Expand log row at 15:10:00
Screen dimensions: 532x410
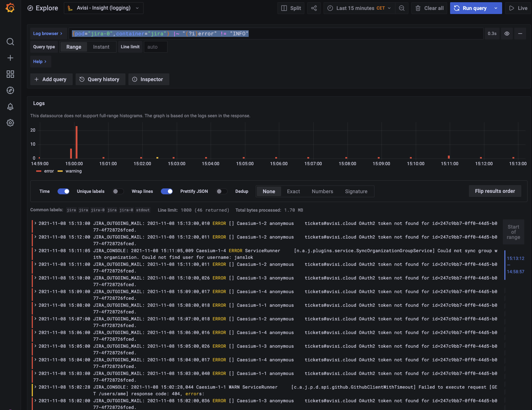(x=35, y=278)
